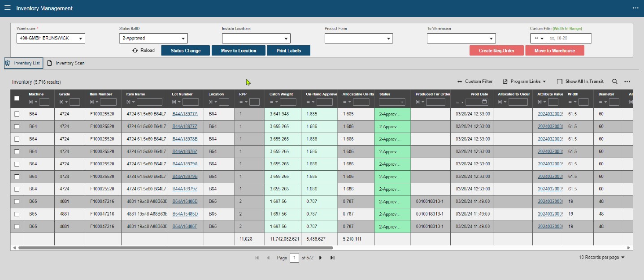Open the calendar picker in Prod Date filter
The image size is (644, 280).
pyautogui.click(x=484, y=101)
